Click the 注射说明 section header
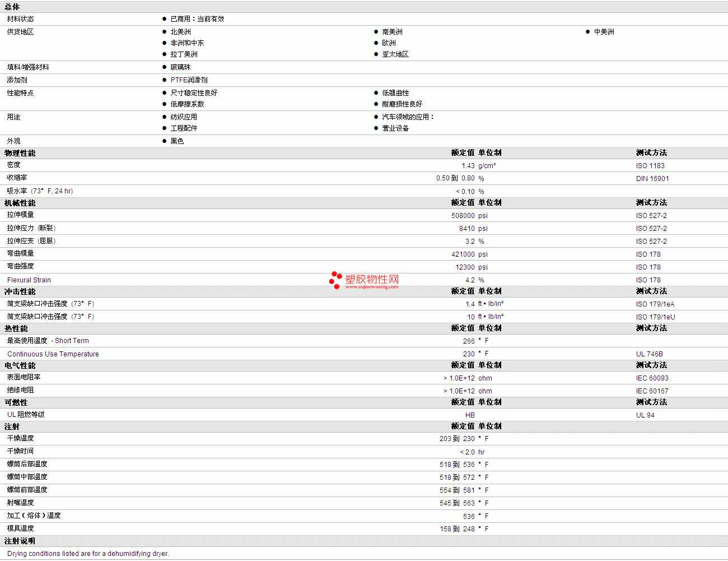Screen dimensions: 728x561 [x=20, y=541]
